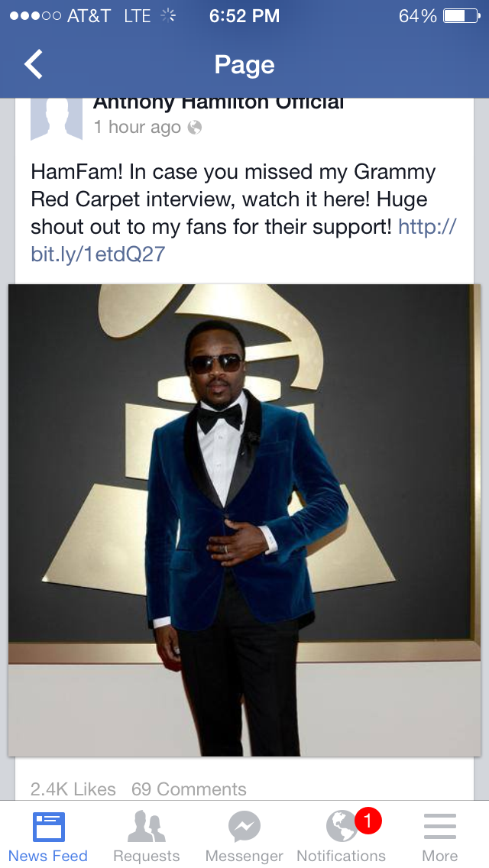The width and height of the screenshot is (489, 868).
Task: View the 2.4K Likes list
Action: tap(73, 789)
